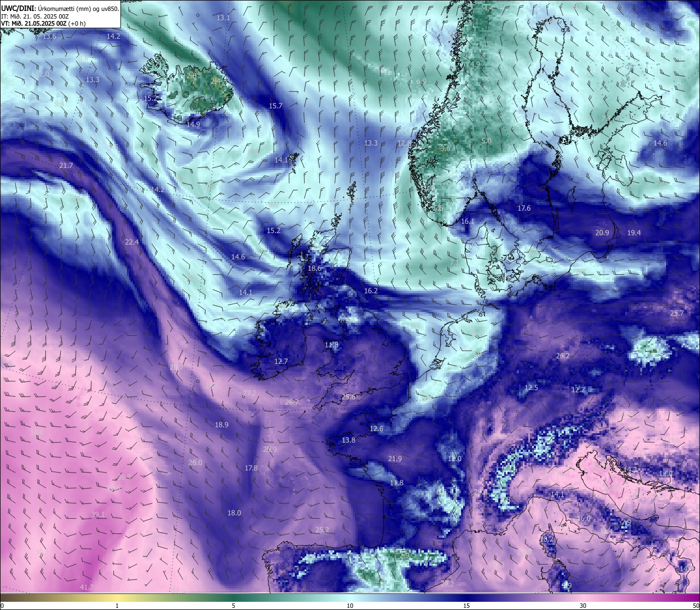Image resolution: width=700 pixels, height=610 pixels.
Task: Click the 12.6 value in the English Channel
Action: pyautogui.click(x=376, y=428)
